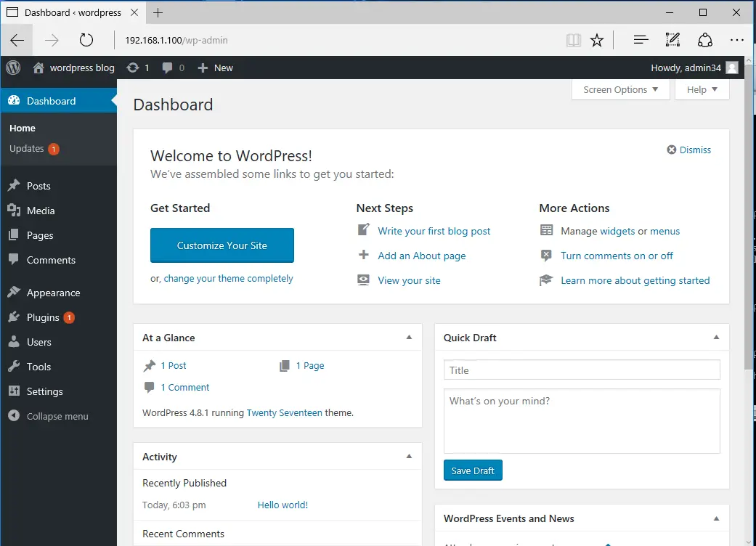Screen dimensions: 756x546
Task: Click the Customize Your Site button
Action: coord(221,245)
